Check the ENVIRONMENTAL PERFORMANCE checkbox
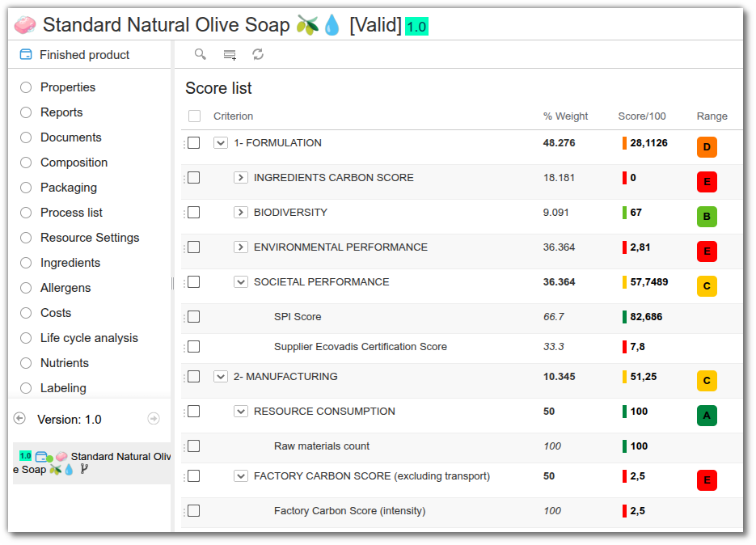 pyautogui.click(x=194, y=247)
